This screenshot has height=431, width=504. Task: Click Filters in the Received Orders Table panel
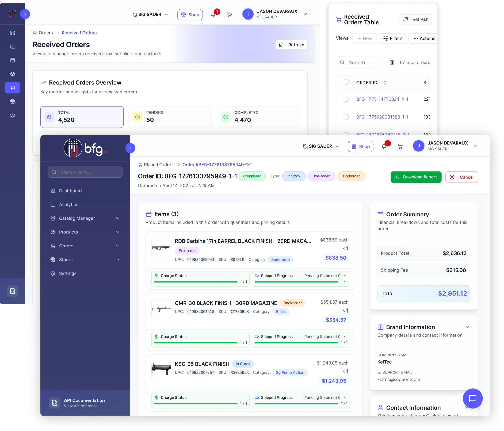pos(393,38)
